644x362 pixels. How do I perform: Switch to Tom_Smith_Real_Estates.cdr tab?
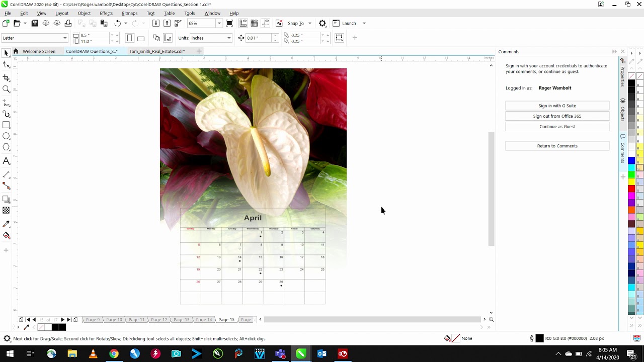point(157,51)
